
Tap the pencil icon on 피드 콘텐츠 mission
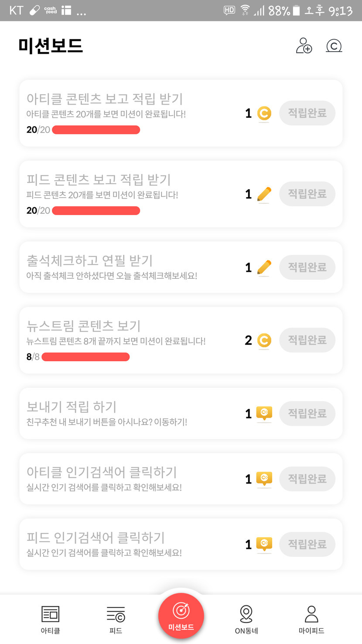click(264, 194)
